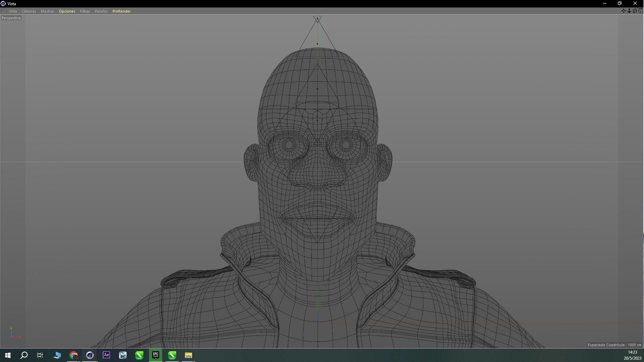Switch to Cinema 4D in the taskbar
This screenshot has width=644, height=362.
(x=90, y=355)
